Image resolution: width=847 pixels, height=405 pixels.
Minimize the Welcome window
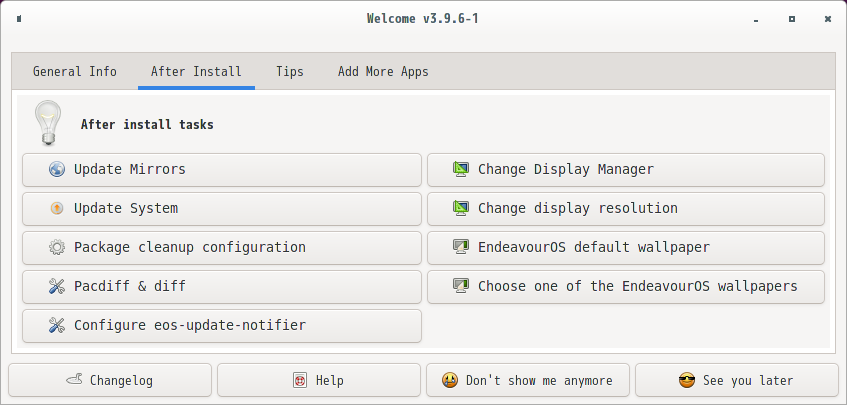[x=756, y=19]
